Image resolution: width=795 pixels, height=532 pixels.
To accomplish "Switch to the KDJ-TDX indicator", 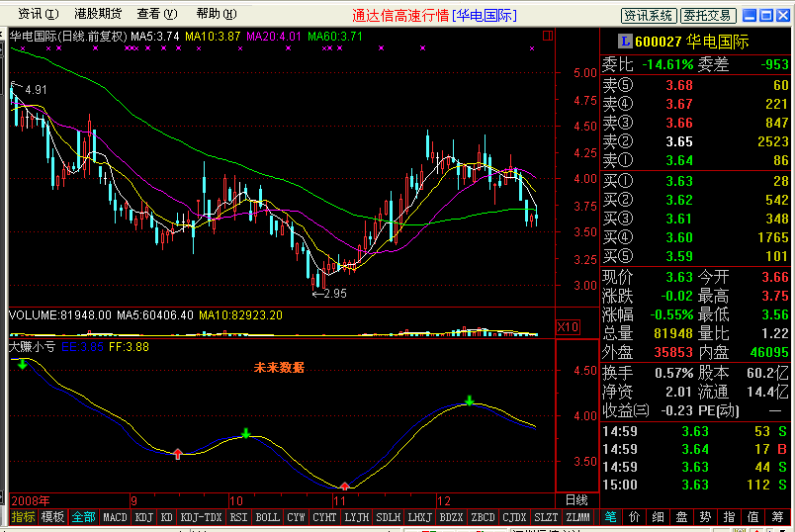I will (x=202, y=517).
